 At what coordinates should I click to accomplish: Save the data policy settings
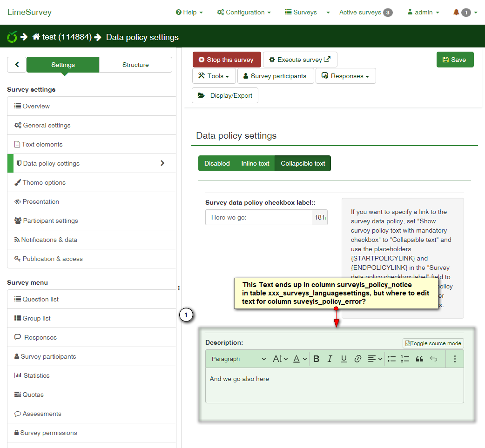(x=454, y=60)
